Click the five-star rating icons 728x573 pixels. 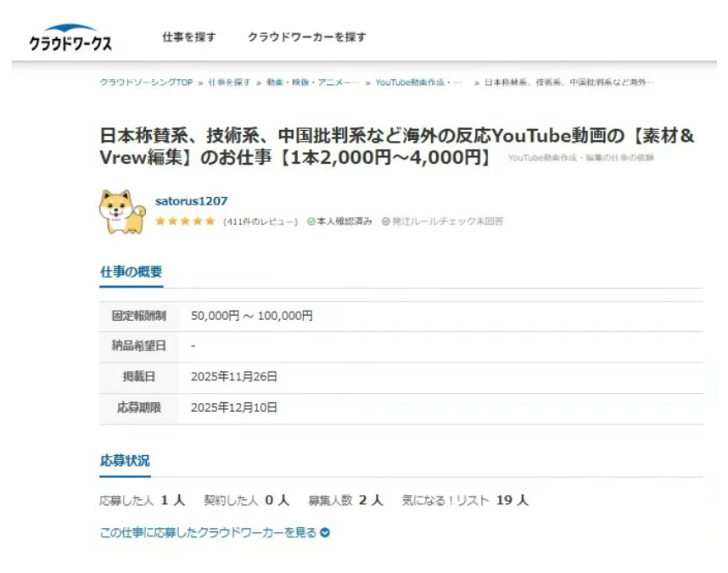[185, 222]
